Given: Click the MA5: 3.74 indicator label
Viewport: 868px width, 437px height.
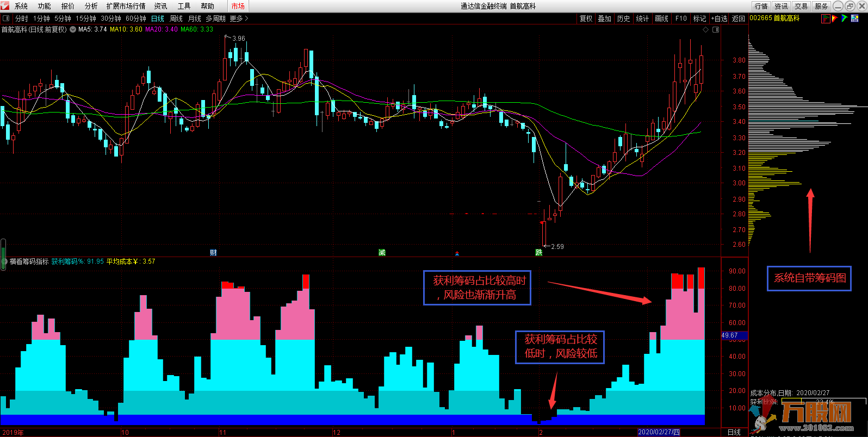Looking at the screenshot, I should [93, 29].
